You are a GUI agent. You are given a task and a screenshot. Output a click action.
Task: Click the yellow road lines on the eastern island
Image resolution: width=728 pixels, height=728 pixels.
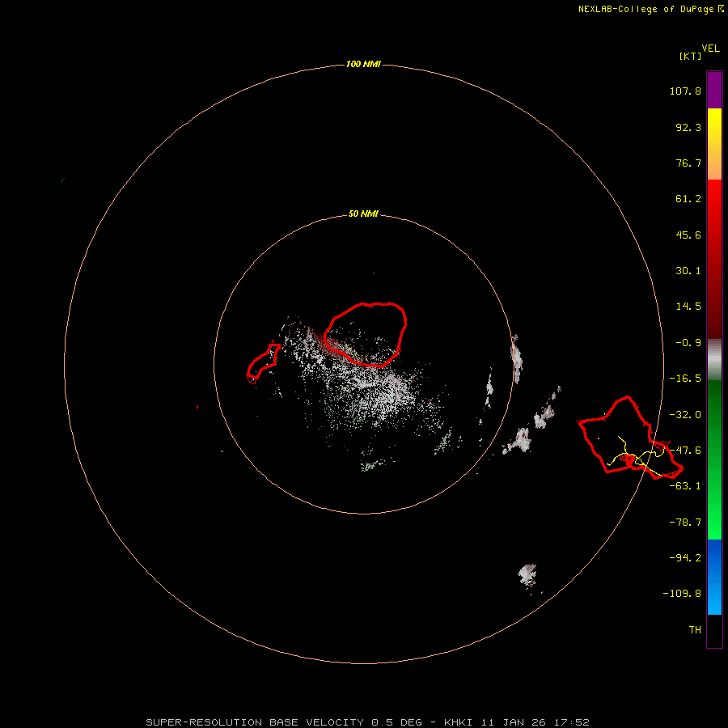636,456
